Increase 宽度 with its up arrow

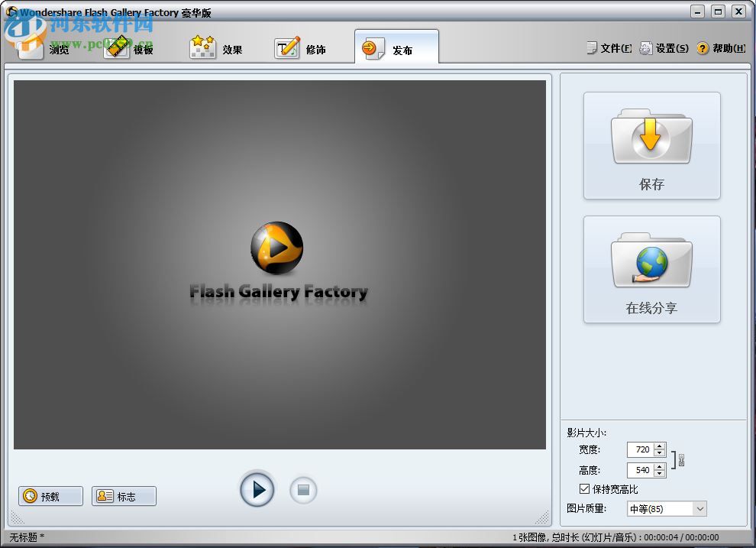pyautogui.click(x=659, y=446)
